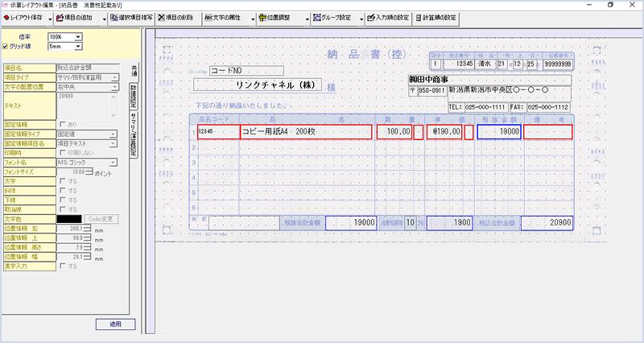Expand the 倍率 zoom 100% dropdown

[77, 37]
